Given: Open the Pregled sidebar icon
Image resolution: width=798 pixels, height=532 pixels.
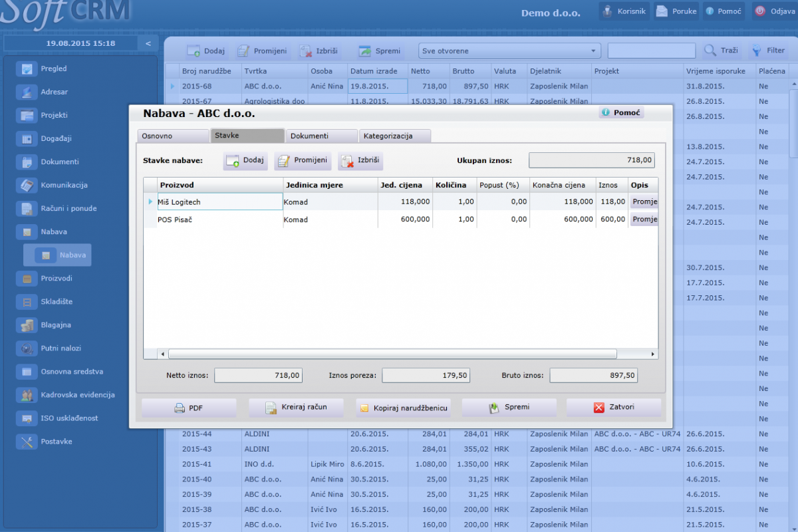Looking at the screenshot, I should 27,68.
